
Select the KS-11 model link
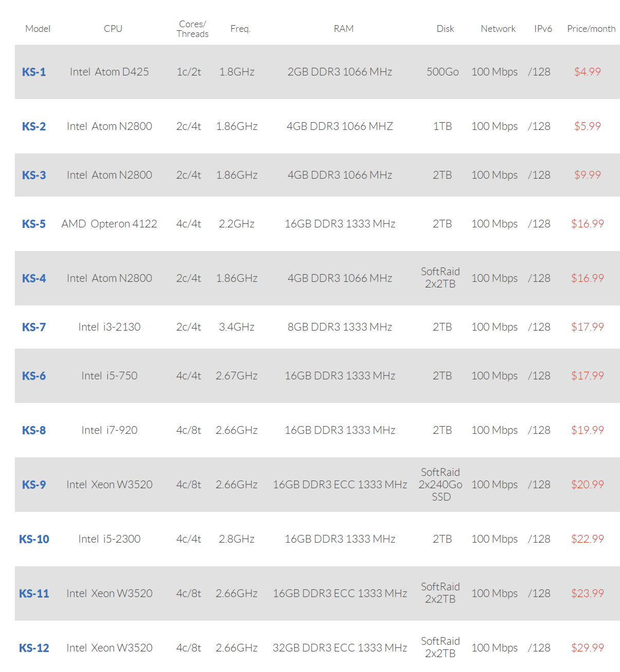34,593
